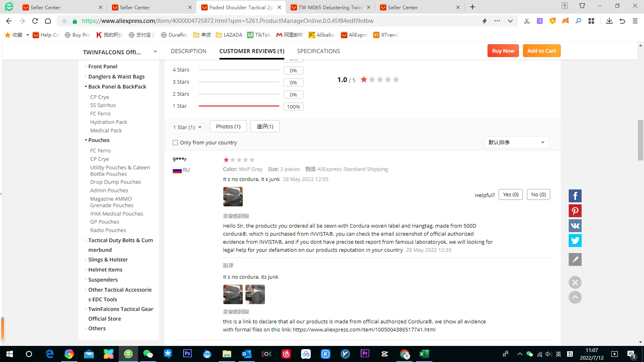644x362 pixels.
Task: Open the Tactical Duty Belts & Cummerbund category
Action: (121, 245)
